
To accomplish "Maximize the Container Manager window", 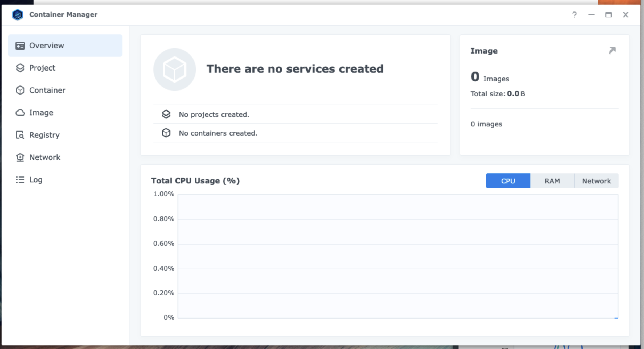I will tap(609, 15).
